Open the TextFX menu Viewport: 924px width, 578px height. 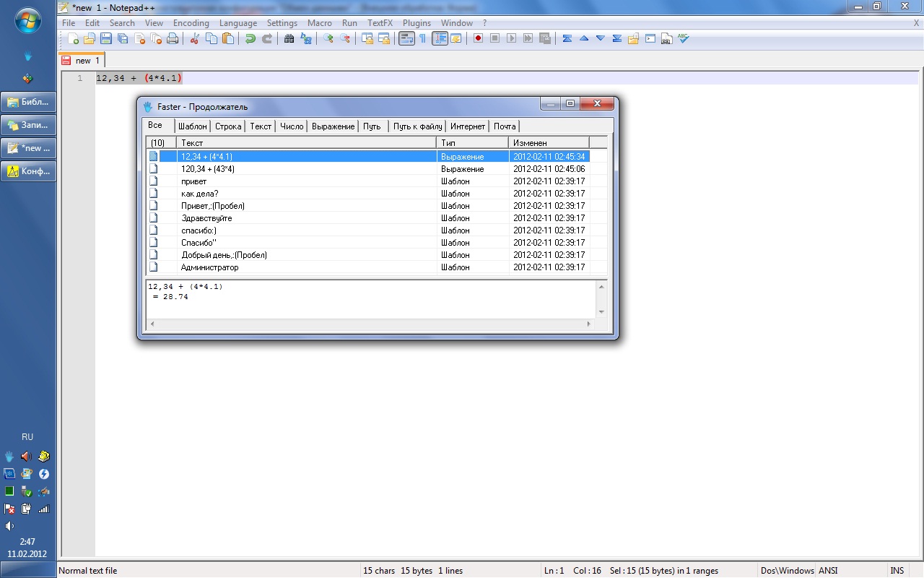380,23
